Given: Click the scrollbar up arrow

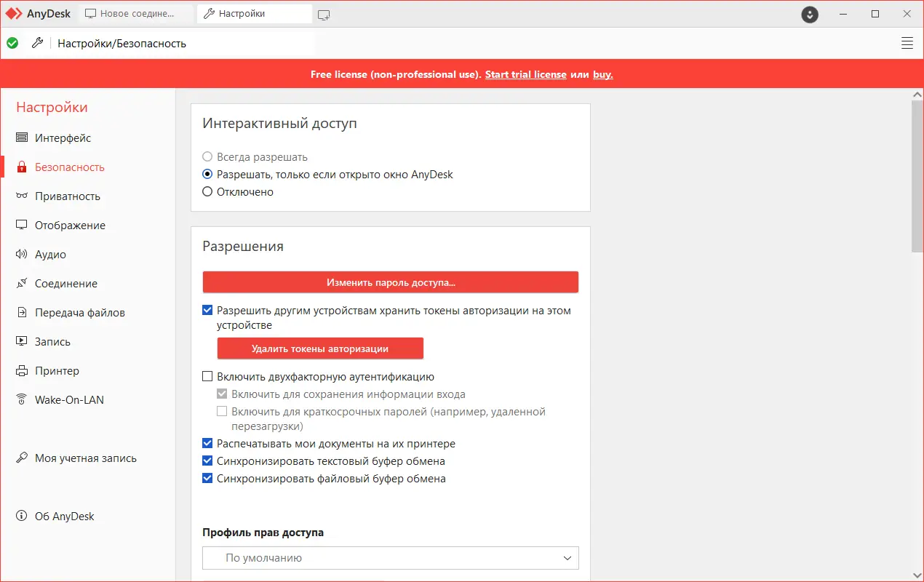Looking at the screenshot, I should tap(917, 95).
